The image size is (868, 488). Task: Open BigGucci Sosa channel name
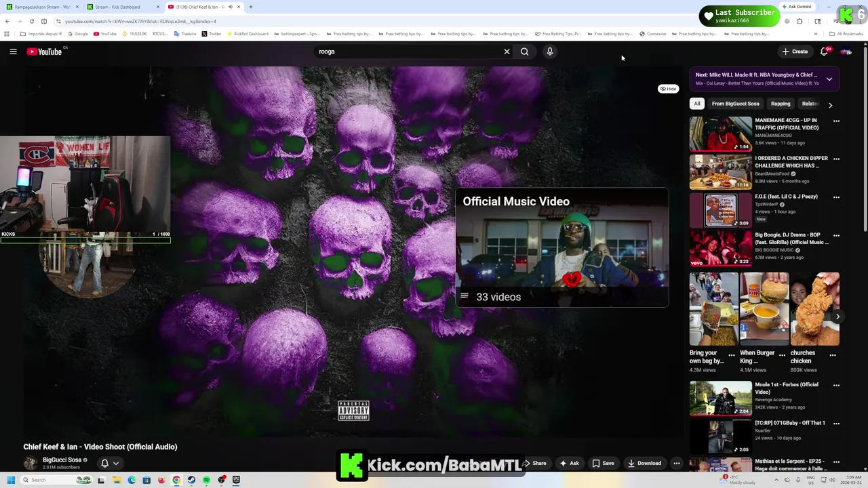click(62, 460)
